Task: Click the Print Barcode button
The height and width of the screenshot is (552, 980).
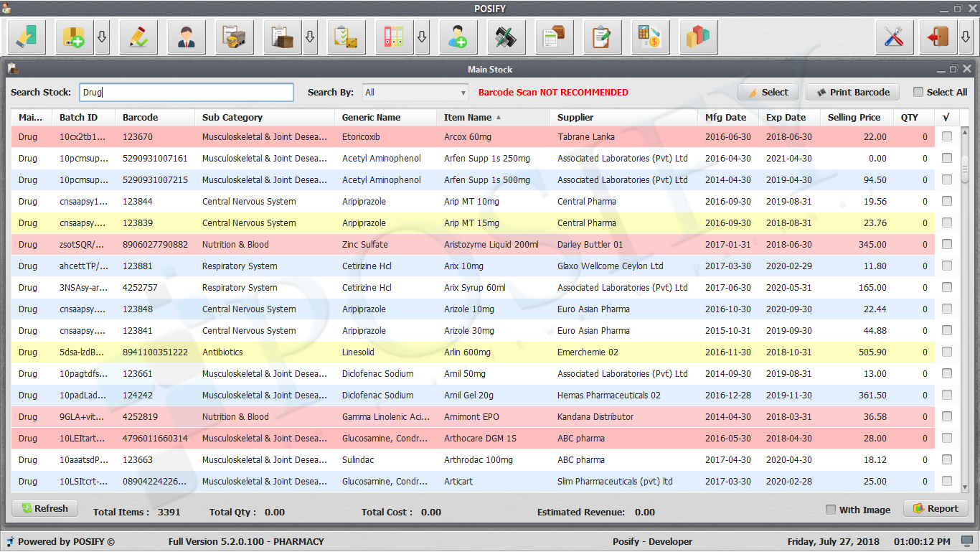Action: point(853,92)
